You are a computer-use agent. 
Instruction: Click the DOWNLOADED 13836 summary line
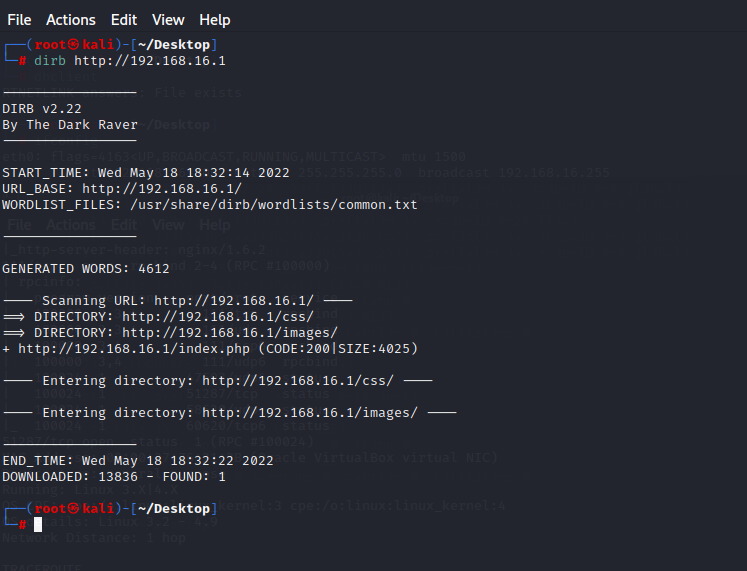click(114, 477)
